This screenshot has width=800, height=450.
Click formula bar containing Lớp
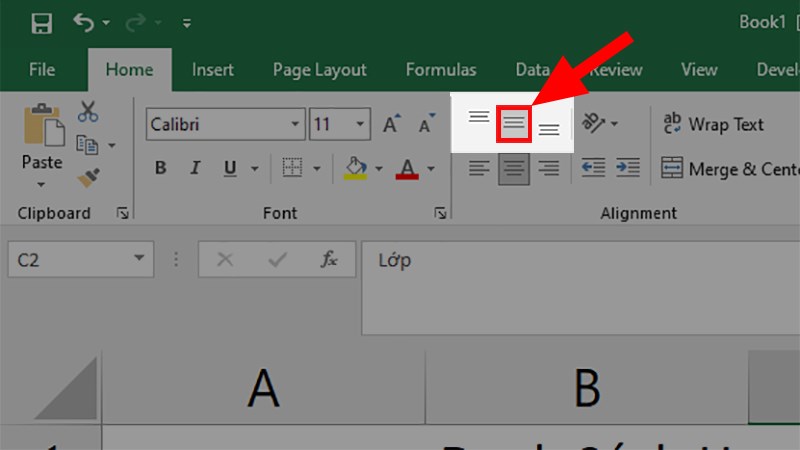click(581, 288)
